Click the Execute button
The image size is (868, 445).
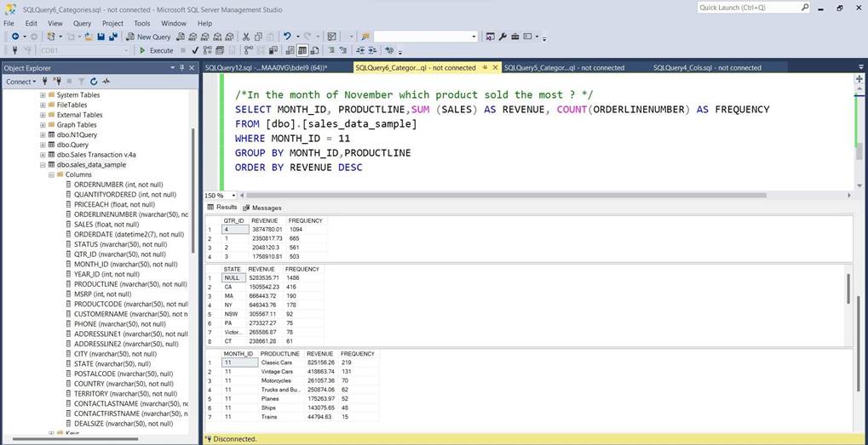(156, 50)
